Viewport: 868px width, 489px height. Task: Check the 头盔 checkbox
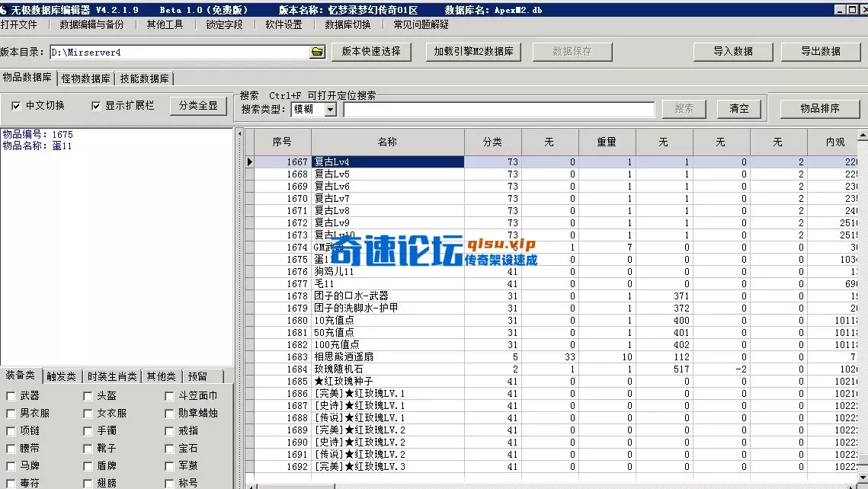88,396
